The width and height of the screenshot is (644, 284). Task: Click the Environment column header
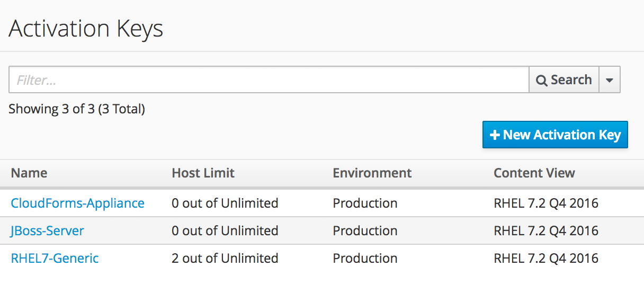click(x=372, y=173)
